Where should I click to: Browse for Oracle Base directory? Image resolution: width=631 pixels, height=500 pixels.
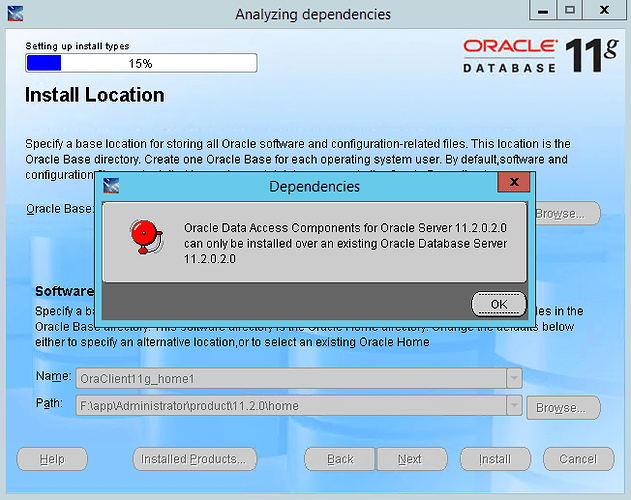point(567,213)
